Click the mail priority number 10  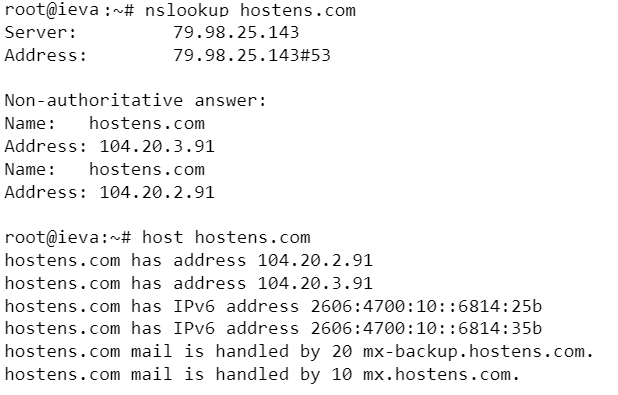(x=342, y=374)
